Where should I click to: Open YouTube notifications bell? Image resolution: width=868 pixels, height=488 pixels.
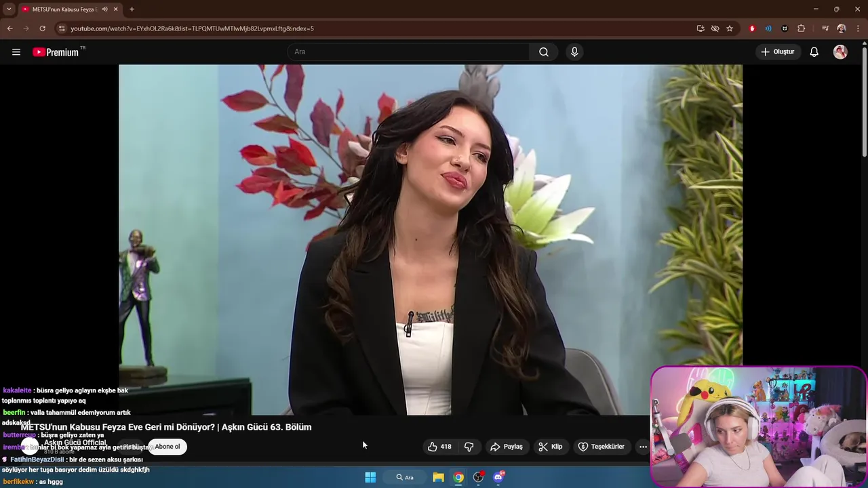pyautogui.click(x=814, y=52)
